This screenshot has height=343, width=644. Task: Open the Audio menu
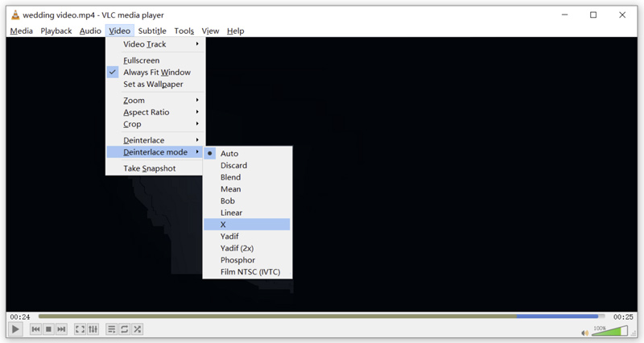pyautogui.click(x=90, y=31)
